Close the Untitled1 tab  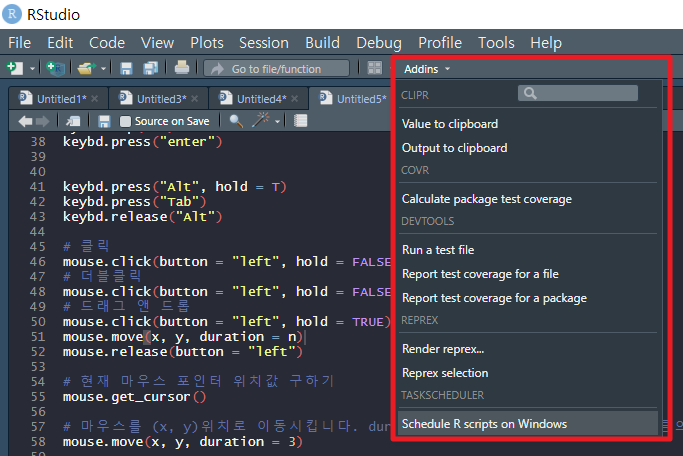point(95,98)
